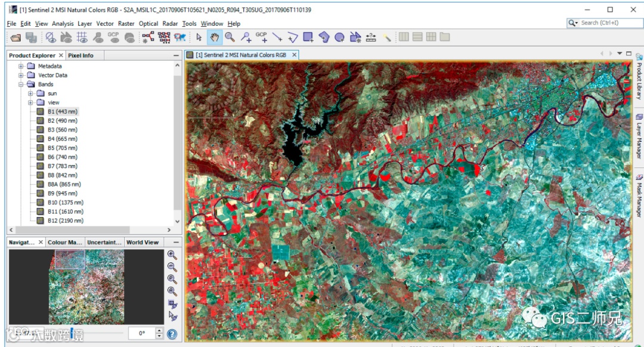Image resolution: width=644 pixels, height=347 pixels.
Task: Click zoom in icon in Navigation panel
Action: (172, 255)
